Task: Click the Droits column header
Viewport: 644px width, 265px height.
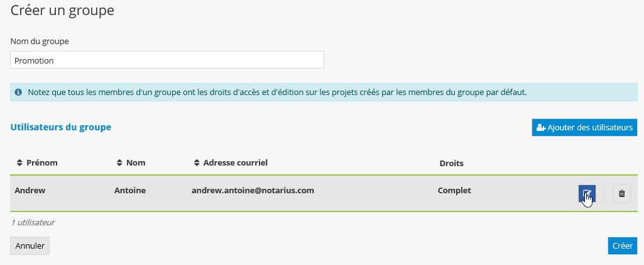Action: [451, 163]
